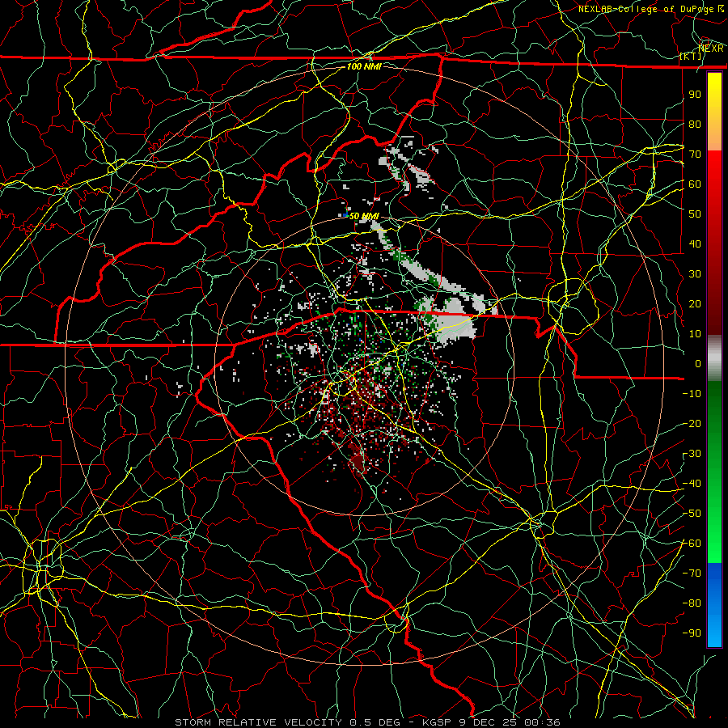Click the positive 70 scale label
Image resolution: width=728 pixels, height=728 pixels.
tap(695, 154)
